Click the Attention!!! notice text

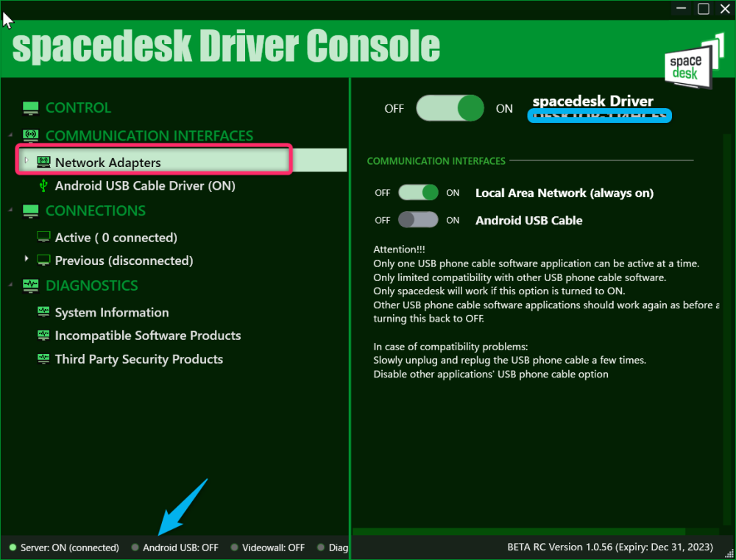tap(399, 249)
